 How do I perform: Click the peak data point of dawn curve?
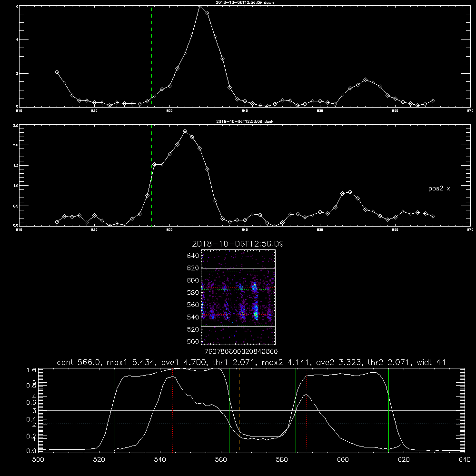(x=200, y=6)
